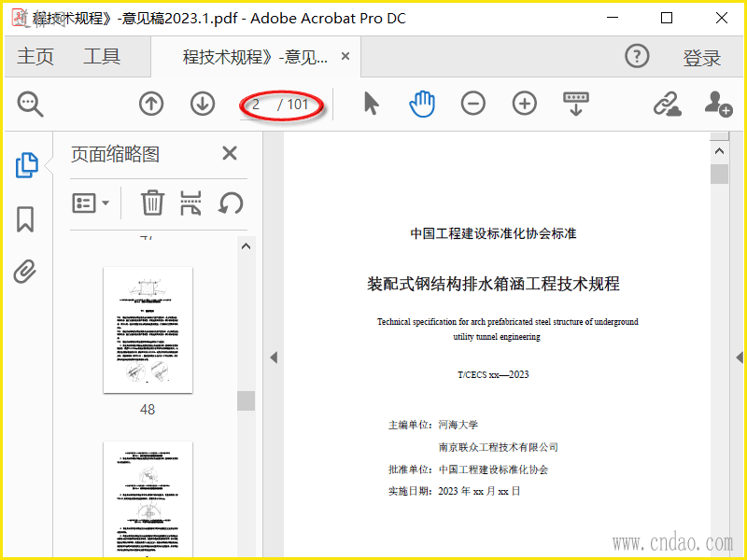Viewport: 747px width, 560px height.
Task: Select the 程技术规程》-意见... document tab
Action: click(255, 57)
